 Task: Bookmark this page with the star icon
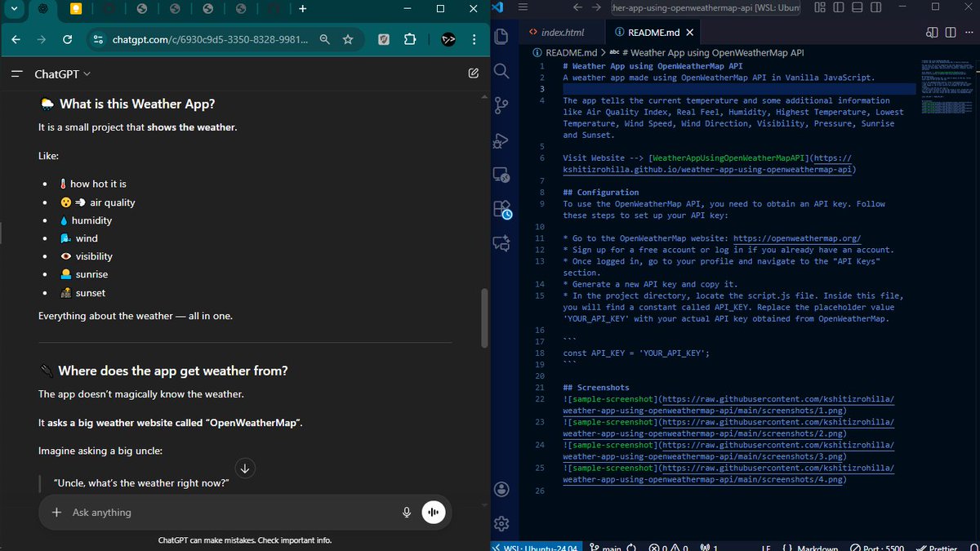tap(348, 39)
